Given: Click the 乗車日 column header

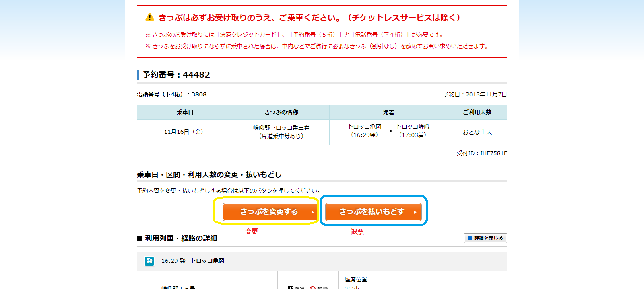Looking at the screenshot, I should pos(185,112).
